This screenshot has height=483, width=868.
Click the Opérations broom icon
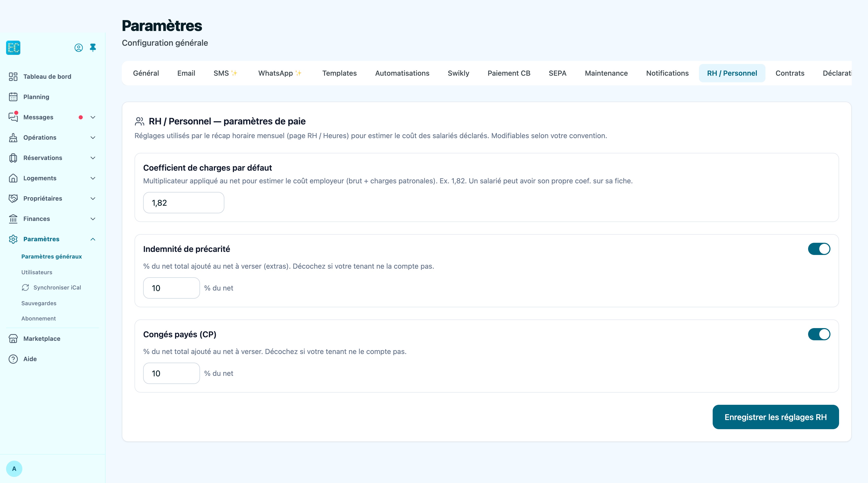[x=13, y=138]
